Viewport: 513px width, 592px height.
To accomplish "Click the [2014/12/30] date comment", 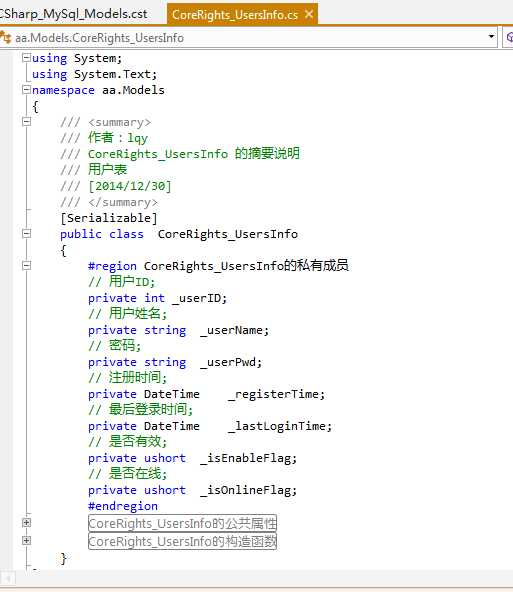I will pyautogui.click(x=130, y=186).
